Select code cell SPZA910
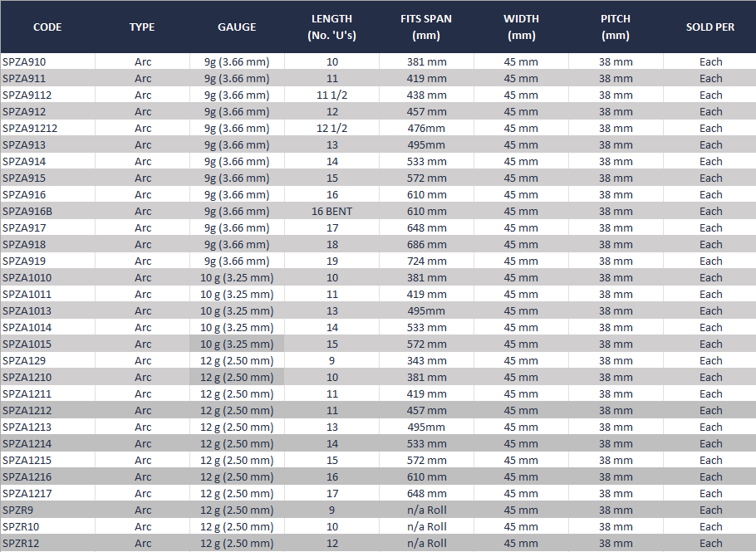Screen dimensions: 756x552 (47, 61)
